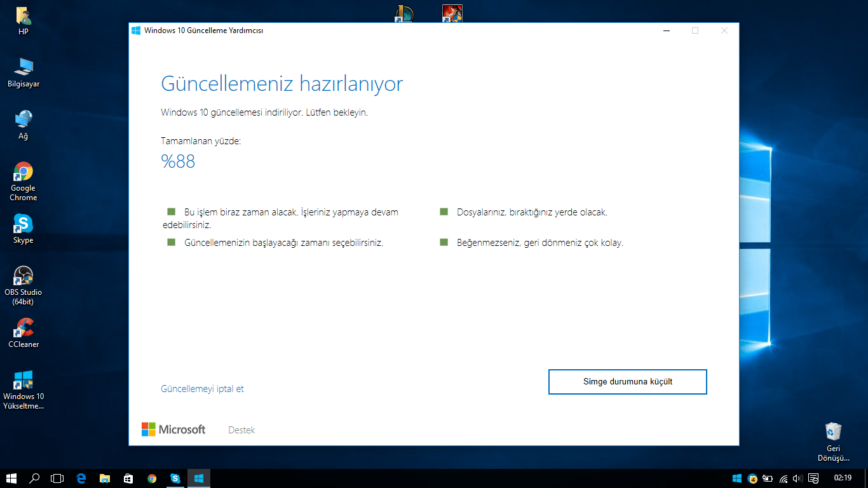Image resolution: width=868 pixels, height=488 pixels.
Task: Switch to Skype on the taskbar
Action: click(175, 478)
